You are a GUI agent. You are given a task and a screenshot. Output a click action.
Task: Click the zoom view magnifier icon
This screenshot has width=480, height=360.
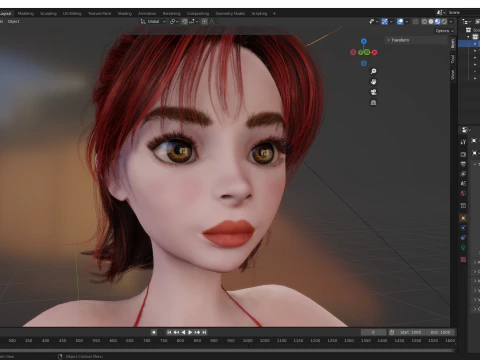click(373, 71)
